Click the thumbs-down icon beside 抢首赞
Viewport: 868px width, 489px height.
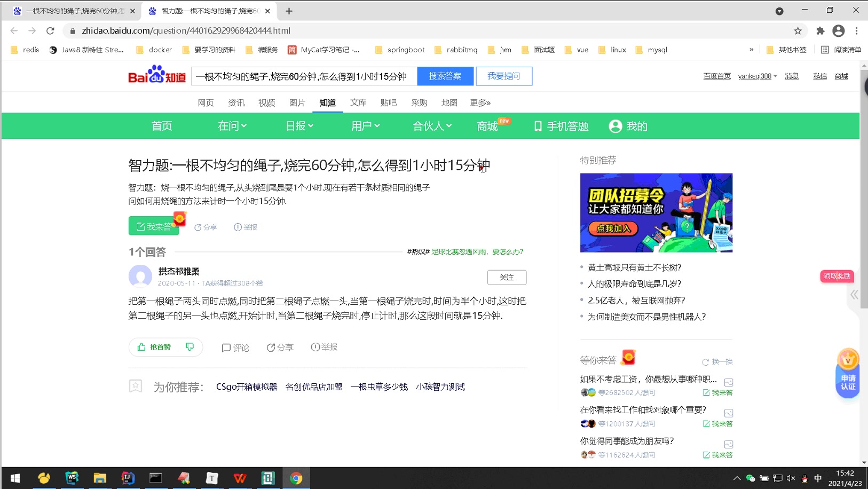[190, 346]
